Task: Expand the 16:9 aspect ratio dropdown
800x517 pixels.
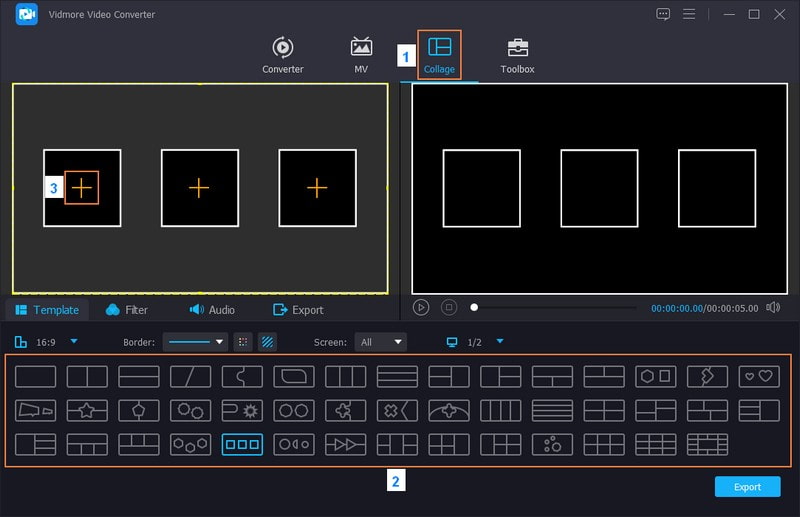Action: (73, 342)
